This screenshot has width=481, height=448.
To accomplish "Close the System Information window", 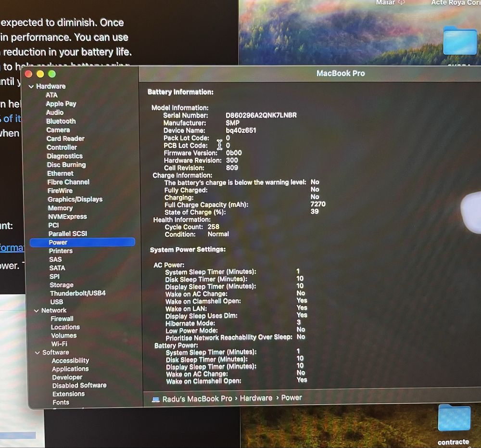I will 28,74.
